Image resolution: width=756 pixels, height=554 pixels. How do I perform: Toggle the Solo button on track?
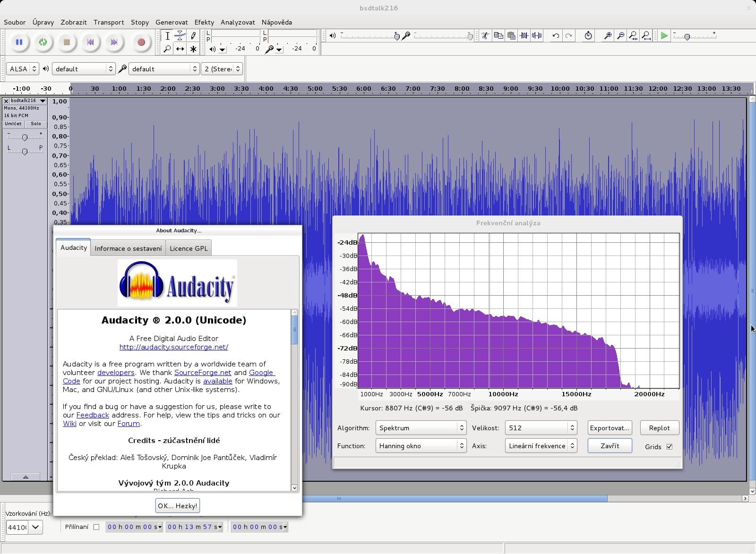(36, 124)
